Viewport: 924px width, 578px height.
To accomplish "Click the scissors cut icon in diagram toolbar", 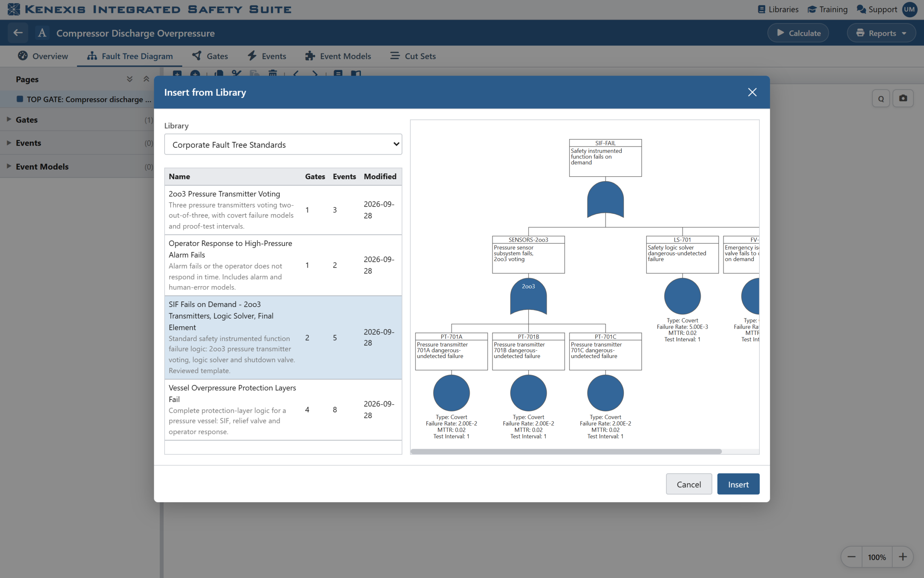I will (236, 73).
